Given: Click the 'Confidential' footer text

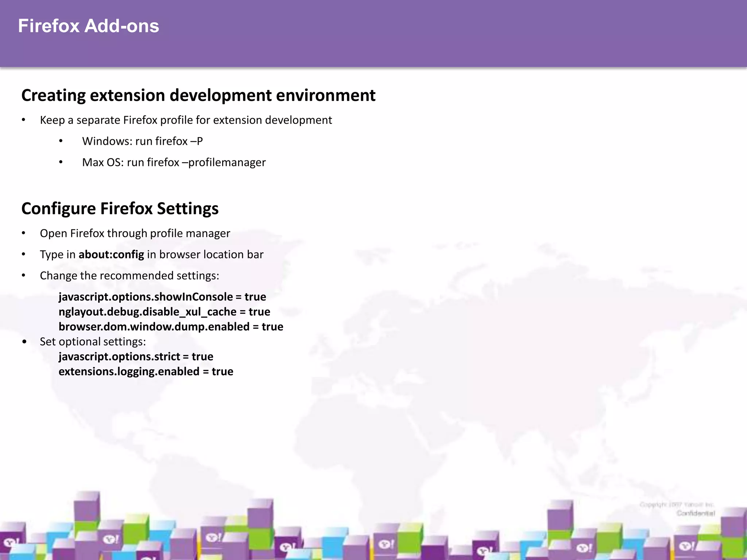Looking at the screenshot, I should tap(696, 513).
